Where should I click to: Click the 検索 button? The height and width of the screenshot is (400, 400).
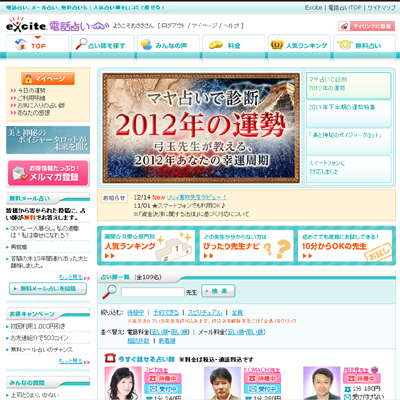[x=218, y=291]
